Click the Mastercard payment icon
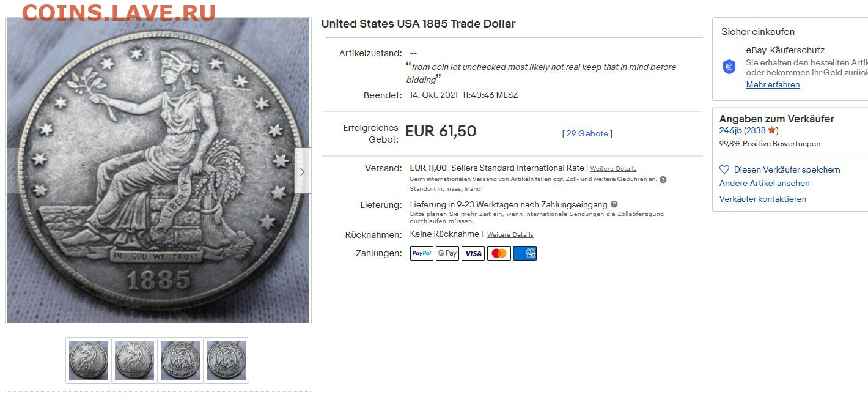This screenshot has width=868, height=416. (x=499, y=253)
